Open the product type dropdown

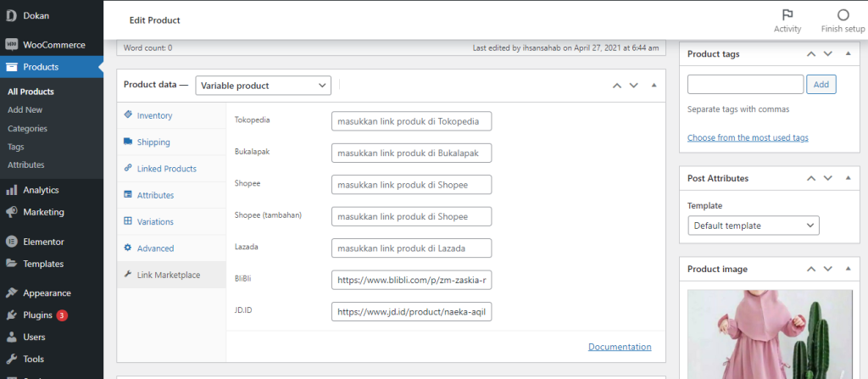click(x=263, y=86)
